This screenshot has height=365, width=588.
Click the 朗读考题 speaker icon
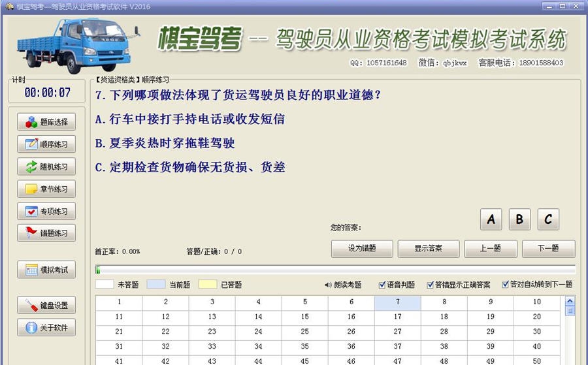pyautogui.click(x=328, y=285)
